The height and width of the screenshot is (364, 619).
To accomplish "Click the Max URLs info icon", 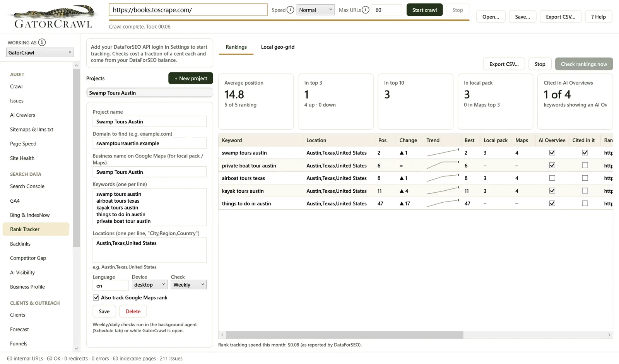I will [x=365, y=10].
